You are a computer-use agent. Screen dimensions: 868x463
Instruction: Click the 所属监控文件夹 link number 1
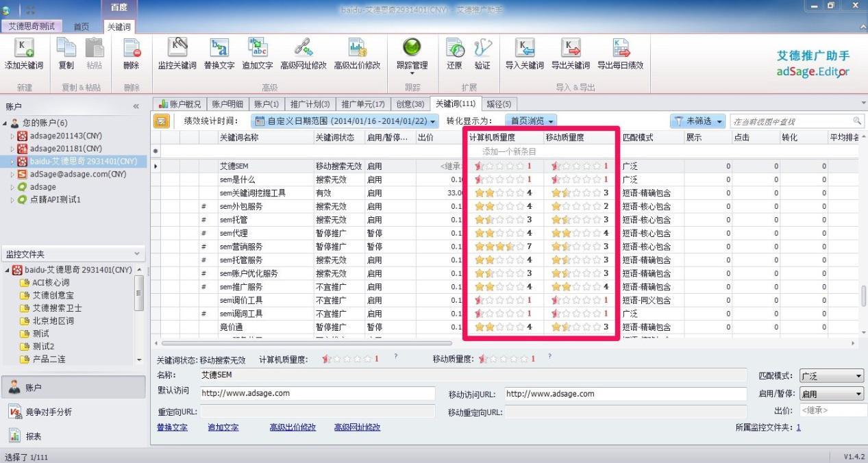point(798,427)
